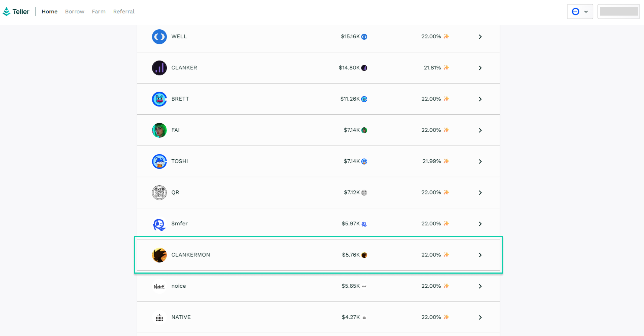The width and height of the screenshot is (644, 336).
Task: Click the wallet button in header
Action: click(x=618, y=12)
